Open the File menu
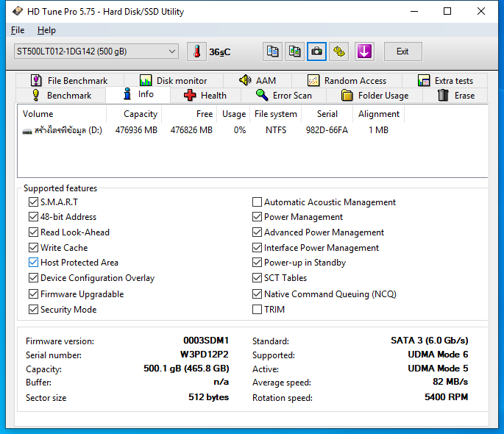This screenshot has width=504, height=434. point(18,30)
